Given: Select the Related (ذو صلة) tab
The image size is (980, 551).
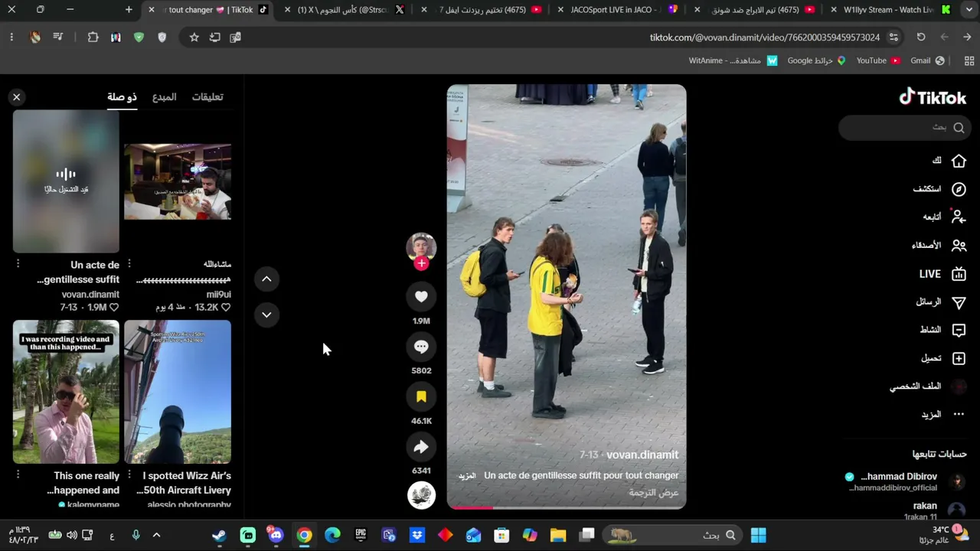Looking at the screenshot, I should pos(122,97).
